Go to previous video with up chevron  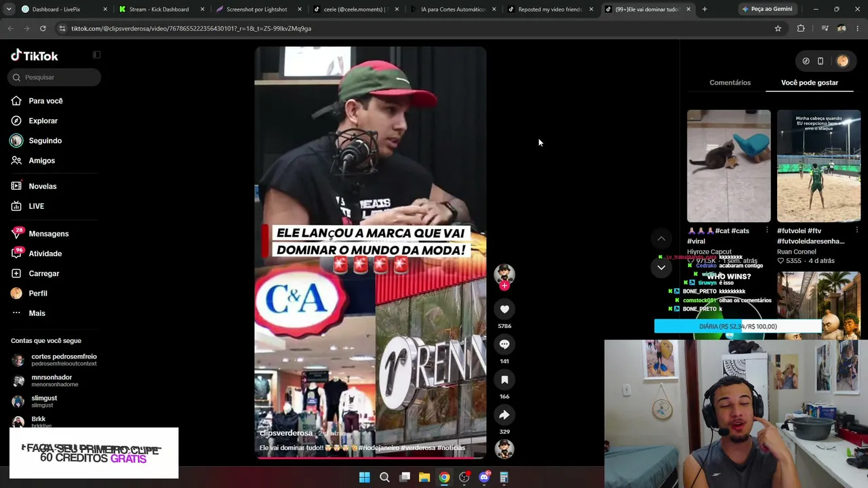point(661,239)
